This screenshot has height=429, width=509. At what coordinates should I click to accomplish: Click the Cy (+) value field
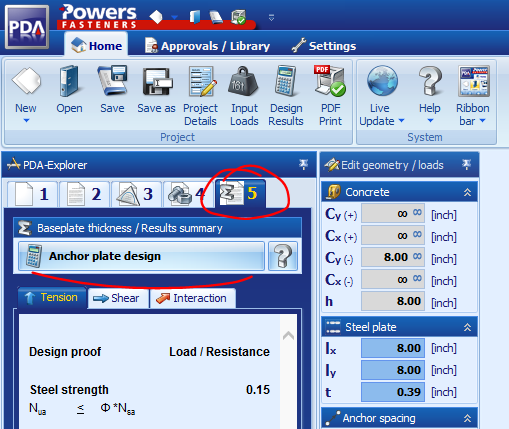point(393,213)
